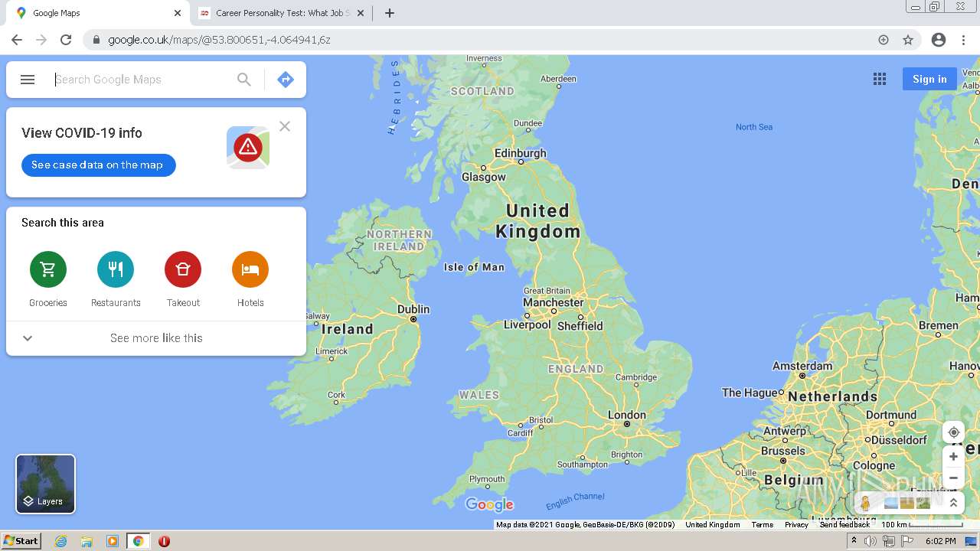Zoom in on the map

953,457
